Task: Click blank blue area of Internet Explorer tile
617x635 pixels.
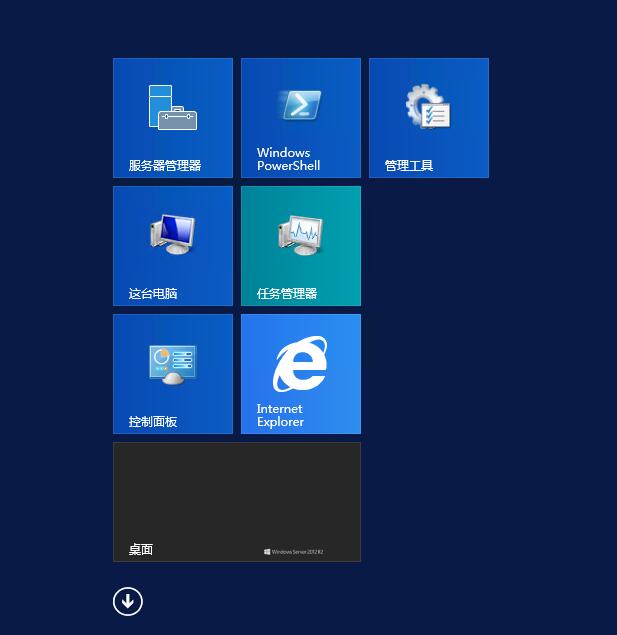Action: coord(340,410)
